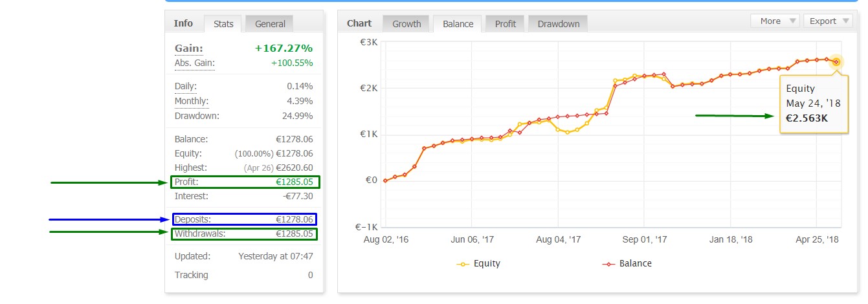Click the Chart panel title
The image size is (868, 304).
(x=359, y=23)
